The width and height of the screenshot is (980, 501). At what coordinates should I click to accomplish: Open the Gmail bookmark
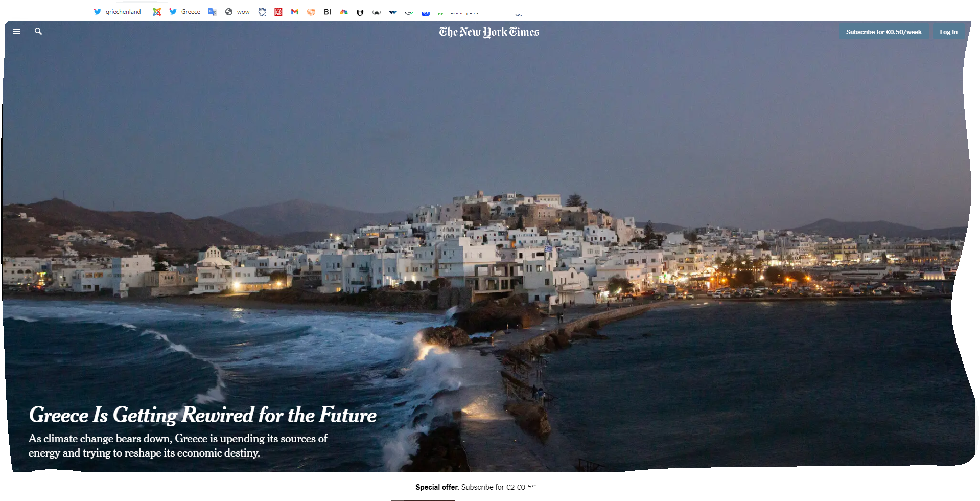[x=294, y=11]
